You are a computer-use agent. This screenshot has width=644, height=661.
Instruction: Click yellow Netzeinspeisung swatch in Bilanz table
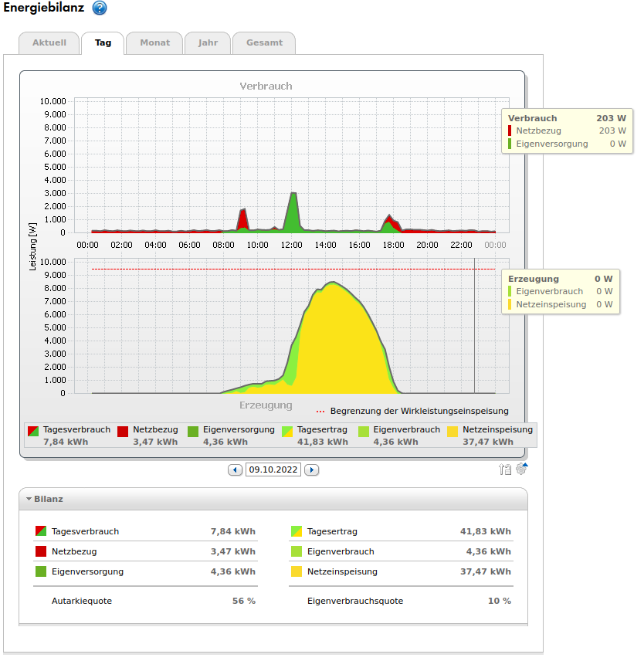coord(297,572)
